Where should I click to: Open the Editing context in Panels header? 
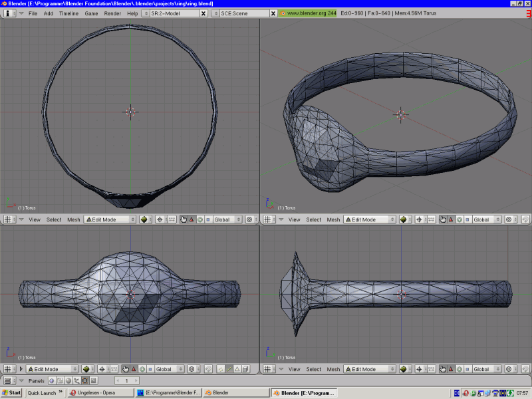[x=85, y=381]
